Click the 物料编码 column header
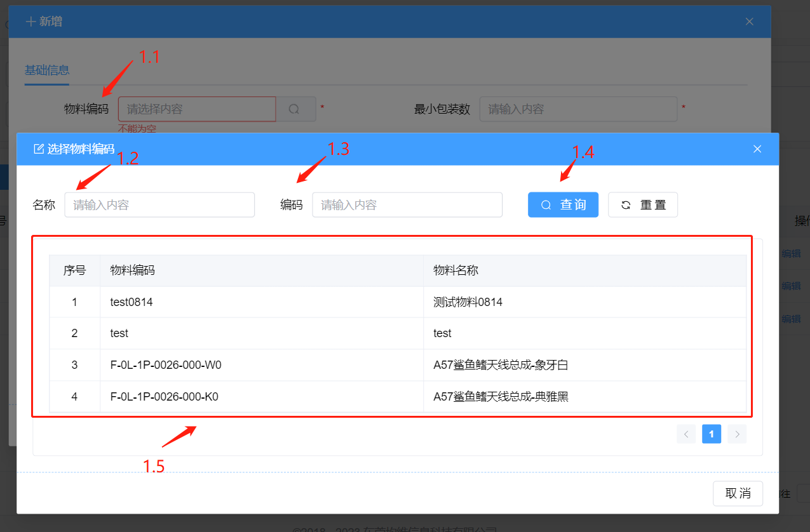This screenshot has width=810, height=532. (x=132, y=270)
